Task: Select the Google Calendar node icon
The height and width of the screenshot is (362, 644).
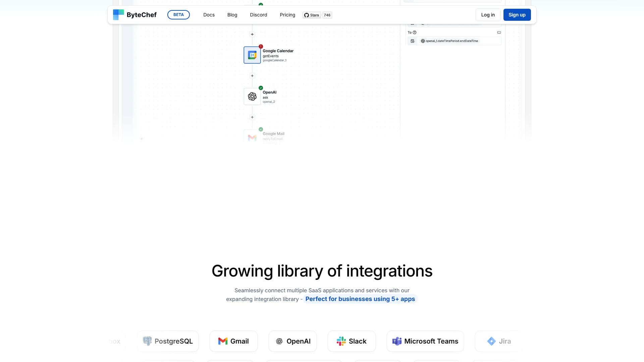Action: [252, 55]
